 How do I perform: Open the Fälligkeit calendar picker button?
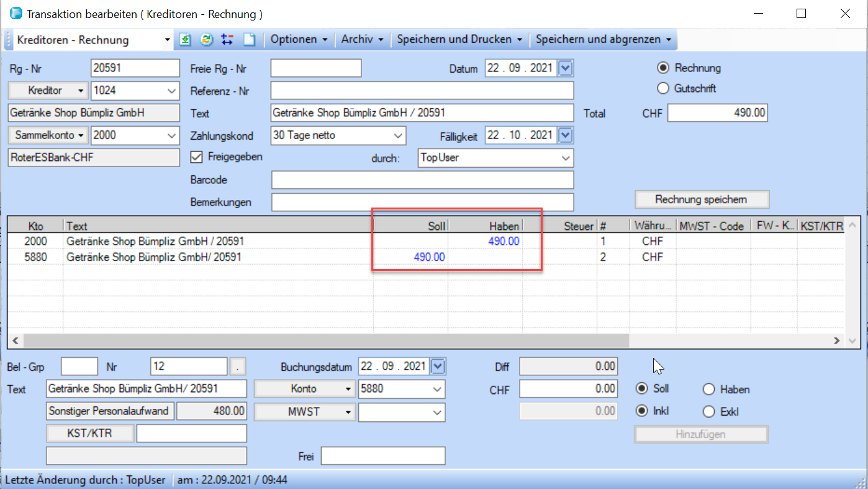(x=565, y=135)
